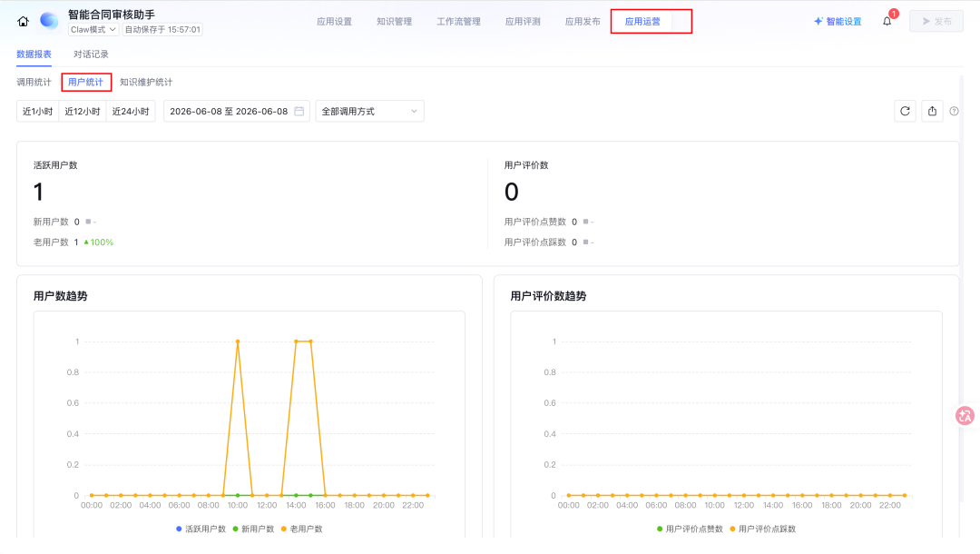Click the 活跃用户数 label
Screen dimensions: 980x554
(x=55, y=165)
